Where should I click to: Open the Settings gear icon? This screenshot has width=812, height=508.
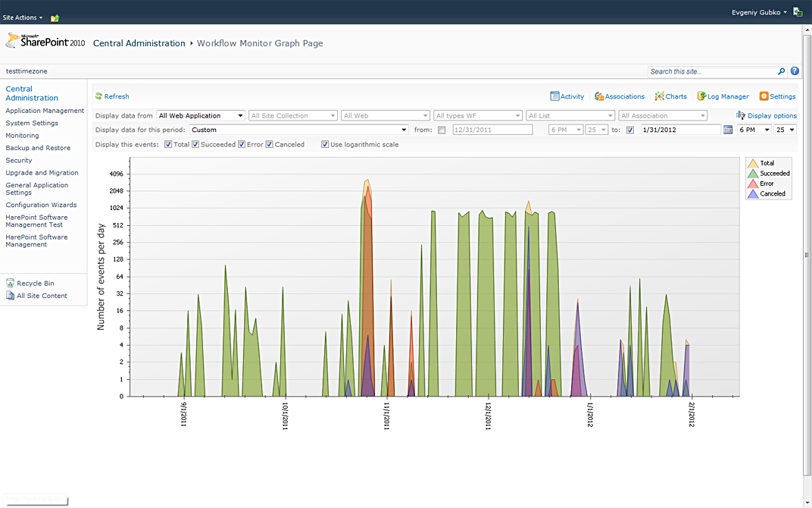764,96
